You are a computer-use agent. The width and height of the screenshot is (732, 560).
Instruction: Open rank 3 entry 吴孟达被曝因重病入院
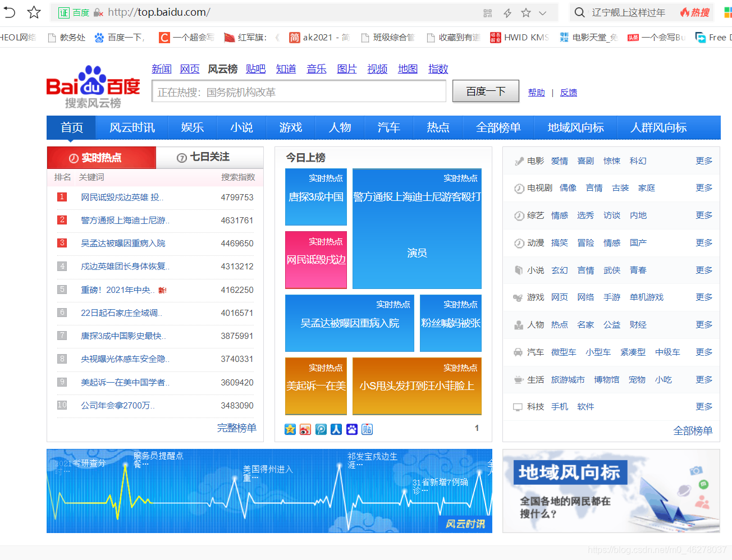(123, 243)
